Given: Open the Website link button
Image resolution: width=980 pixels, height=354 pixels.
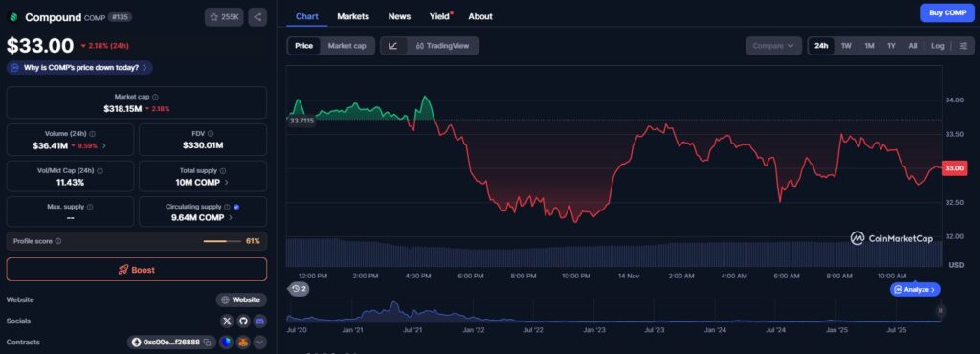Looking at the screenshot, I should tap(241, 299).
